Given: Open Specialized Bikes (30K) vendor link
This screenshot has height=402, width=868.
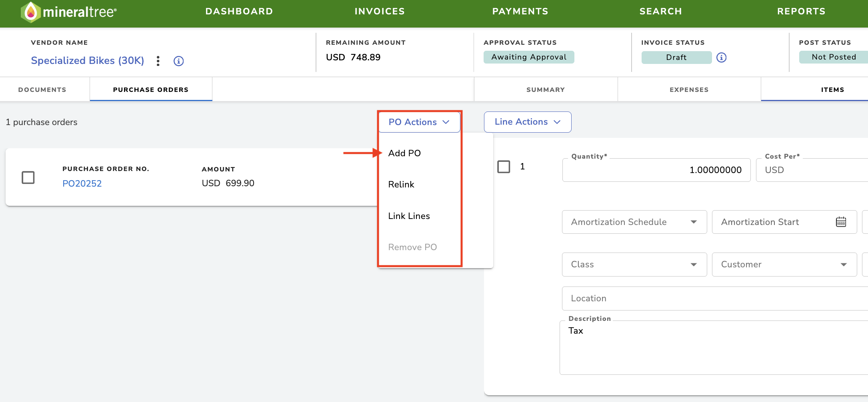Looking at the screenshot, I should [88, 61].
